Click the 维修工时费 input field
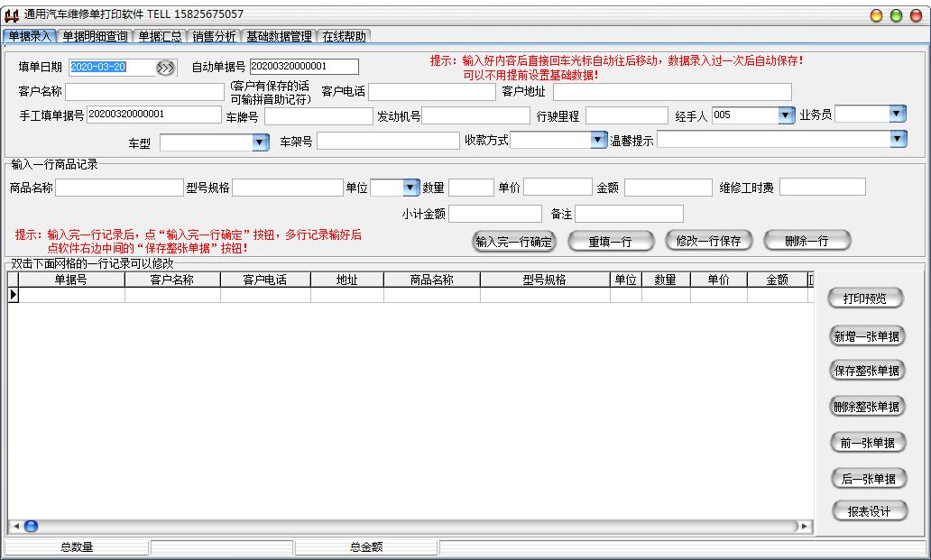This screenshot has height=560, width=931. coord(823,188)
